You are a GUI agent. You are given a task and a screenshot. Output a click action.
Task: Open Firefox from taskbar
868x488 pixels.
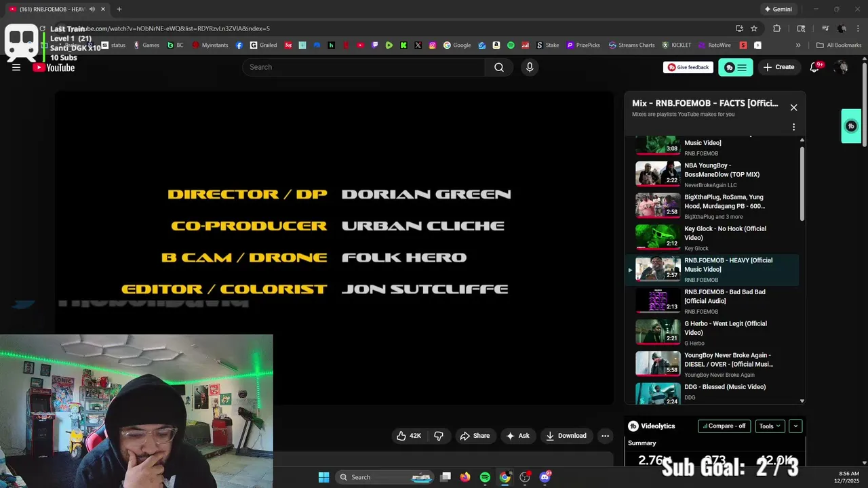coord(465,477)
